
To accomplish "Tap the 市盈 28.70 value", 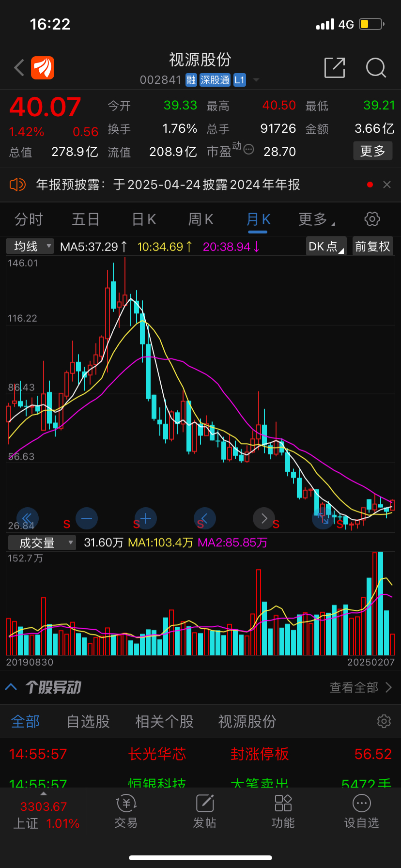I will (x=279, y=152).
